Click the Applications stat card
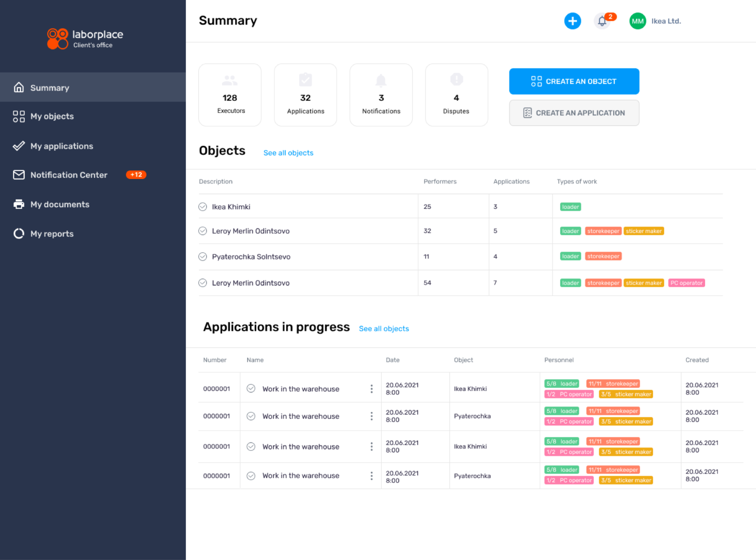 coord(306,95)
